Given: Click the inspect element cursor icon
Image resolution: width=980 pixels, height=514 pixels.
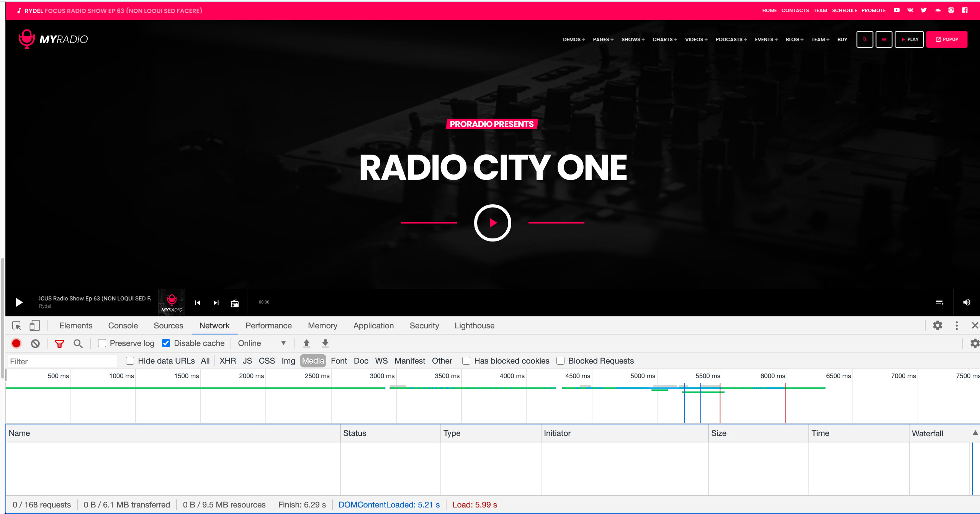Looking at the screenshot, I should (16, 325).
